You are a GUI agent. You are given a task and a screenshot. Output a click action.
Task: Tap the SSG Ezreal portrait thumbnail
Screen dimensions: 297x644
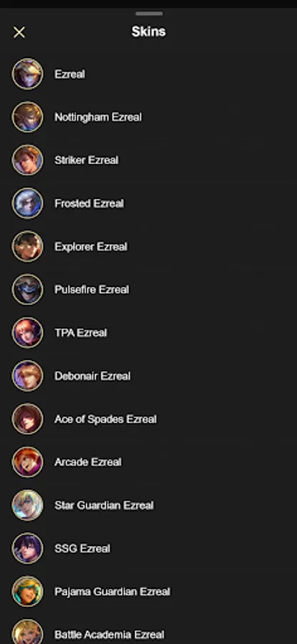(27, 548)
